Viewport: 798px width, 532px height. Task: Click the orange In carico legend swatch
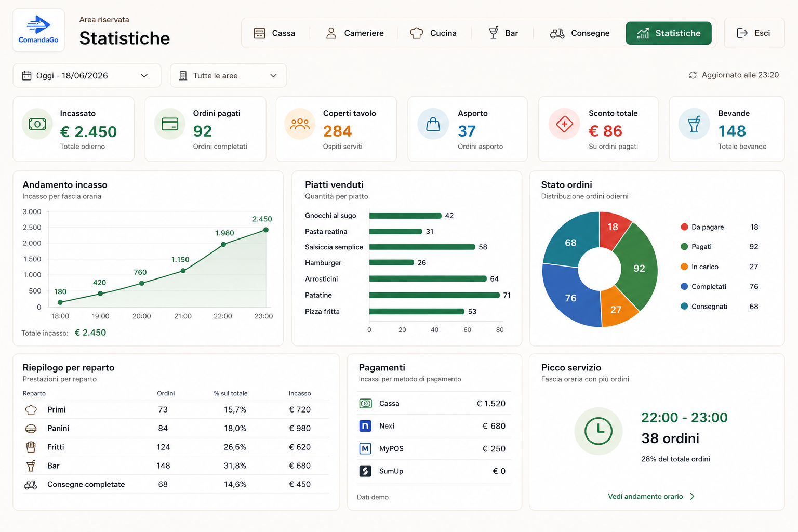tap(684, 267)
